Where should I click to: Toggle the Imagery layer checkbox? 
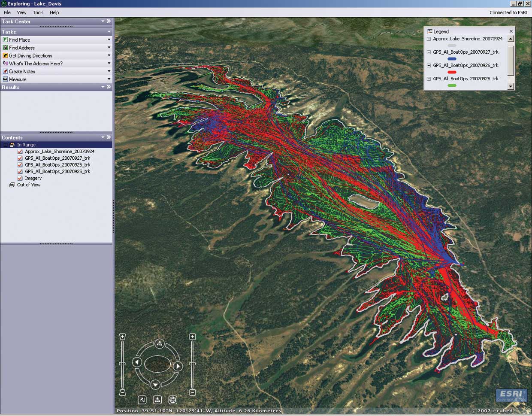click(20, 178)
